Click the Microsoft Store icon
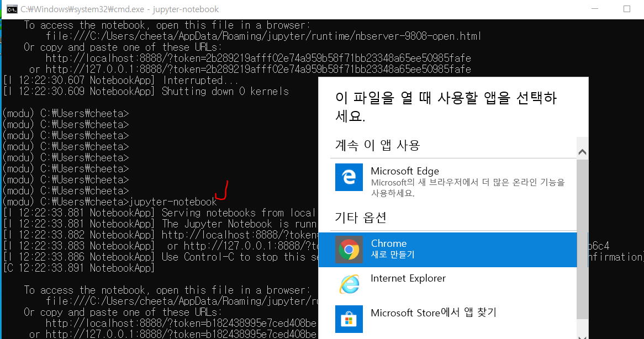This screenshot has width=644, height=339. tap(349, 319)
